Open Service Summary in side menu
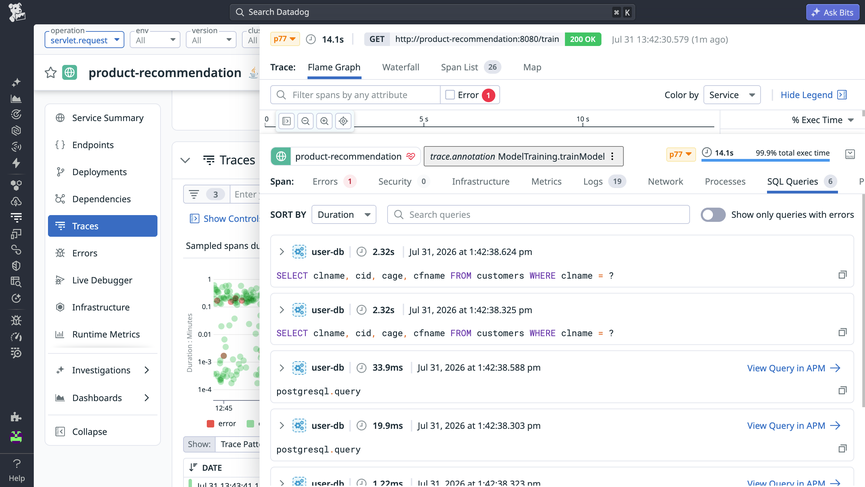This screenshot has width=865, height=487. click(103, 117)
